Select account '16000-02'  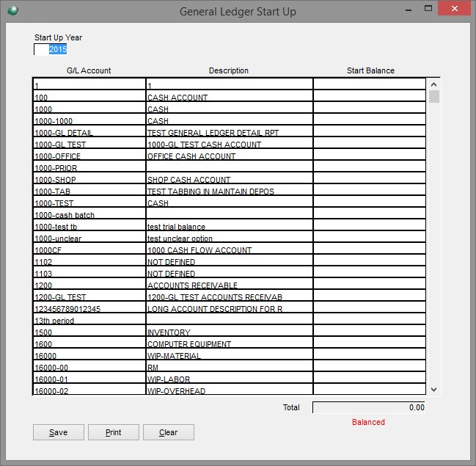(89, 390)
